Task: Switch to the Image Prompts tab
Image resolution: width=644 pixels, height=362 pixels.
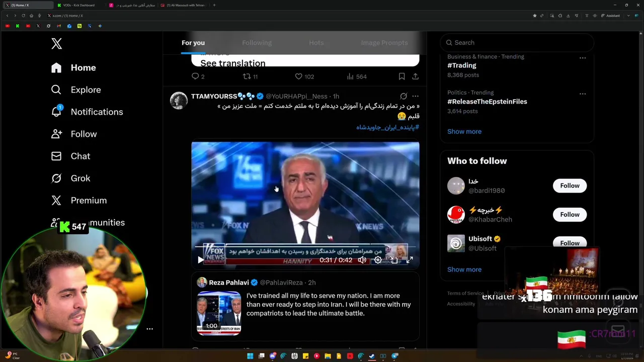Action: point(384,43)
